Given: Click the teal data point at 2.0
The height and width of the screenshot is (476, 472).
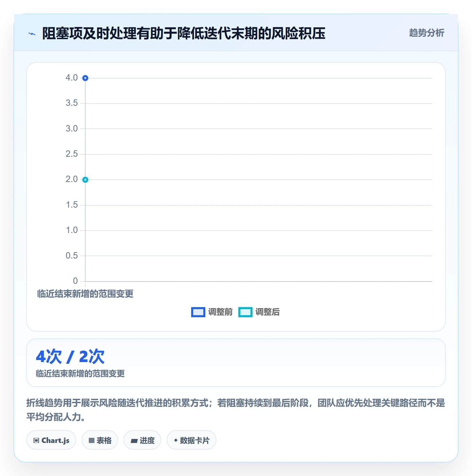Looking at the screenshot, I should coord(85,180).
